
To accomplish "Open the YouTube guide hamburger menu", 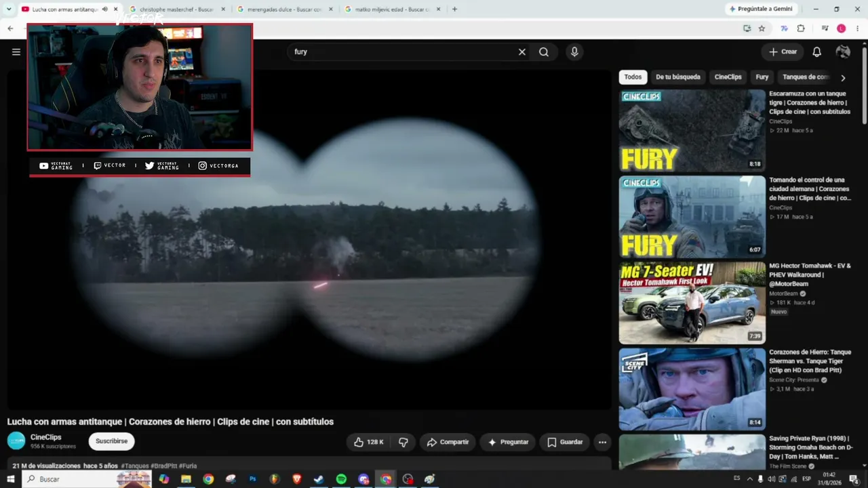I will pos(16,52).
